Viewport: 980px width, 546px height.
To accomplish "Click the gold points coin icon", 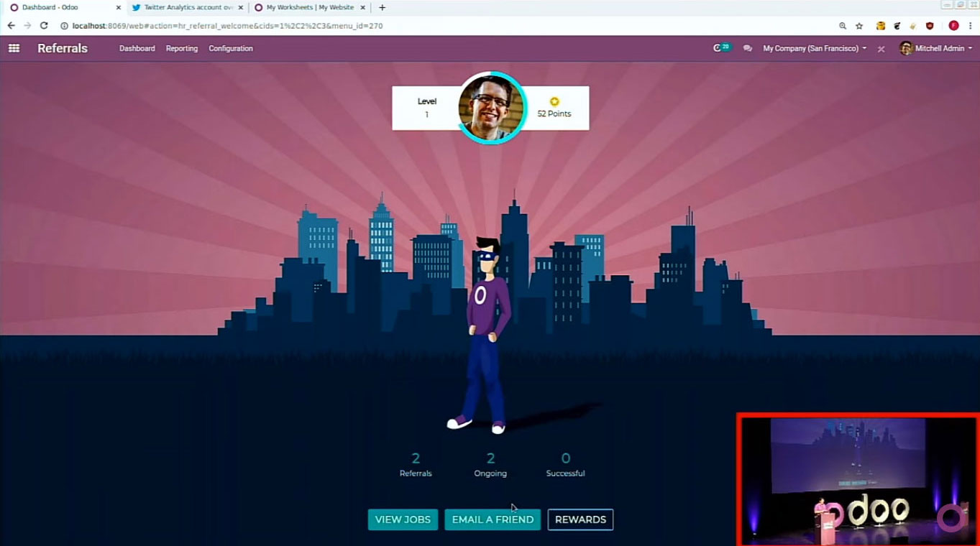I will coord(554,101).
